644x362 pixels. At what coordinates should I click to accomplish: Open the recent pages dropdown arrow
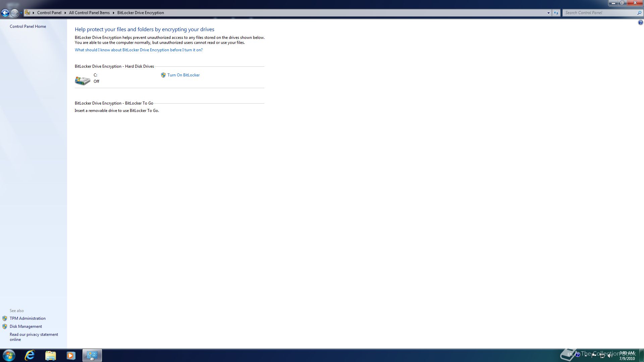(x=21, y=13)
